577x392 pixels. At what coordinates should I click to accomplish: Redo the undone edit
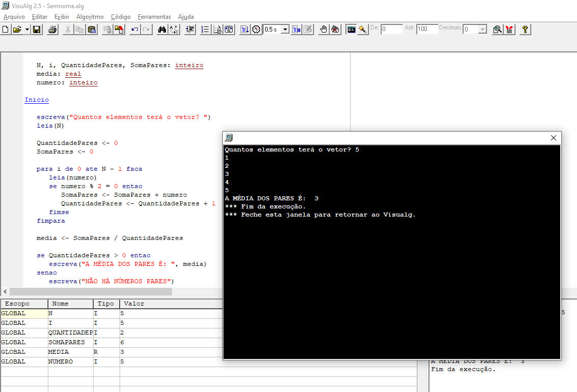coord(147,29)
